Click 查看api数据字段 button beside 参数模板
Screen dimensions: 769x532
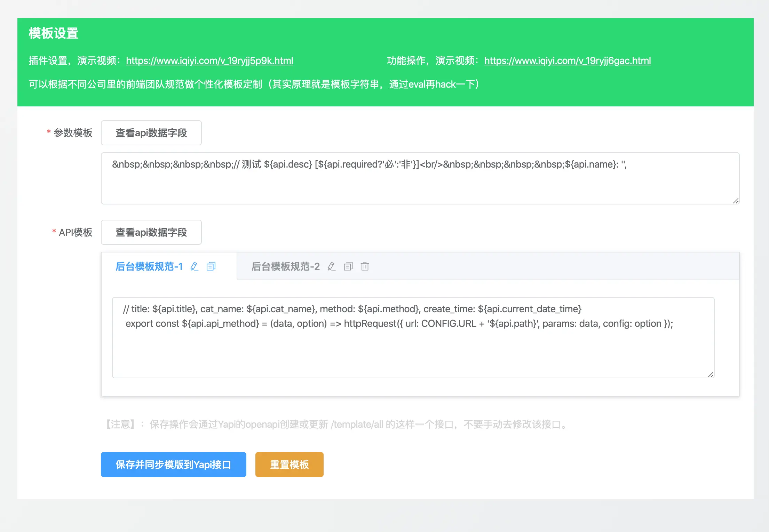tap(151, 133)
